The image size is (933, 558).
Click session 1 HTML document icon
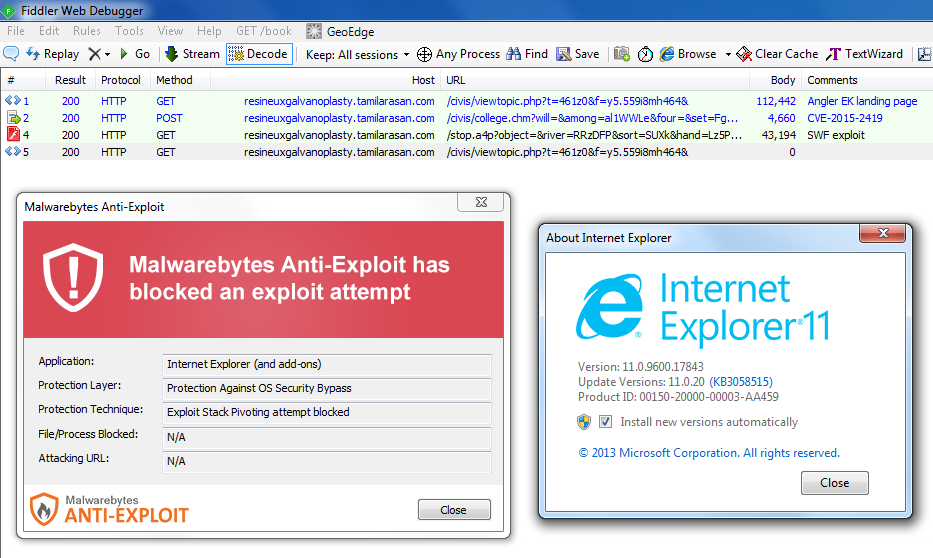point(12,101)
